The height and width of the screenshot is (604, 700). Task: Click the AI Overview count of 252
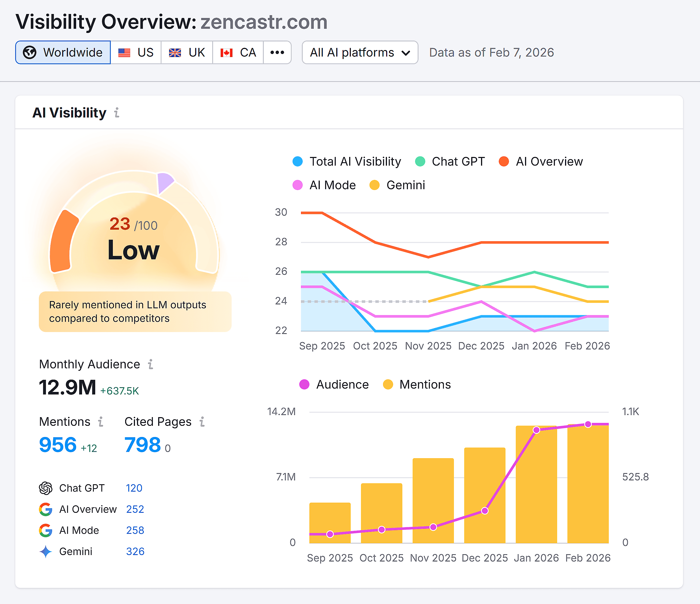pos(135,509)
